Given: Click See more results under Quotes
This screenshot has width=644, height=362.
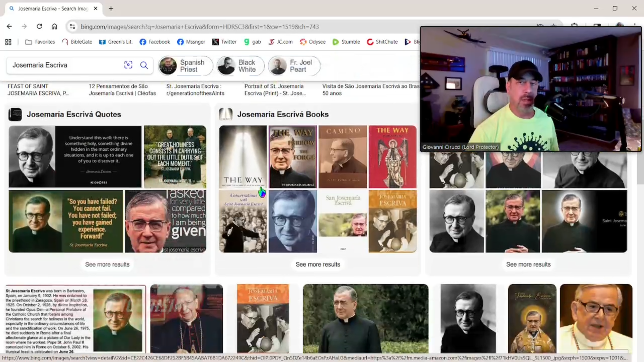Looking at the screenshot, I should click(x=107, y=264).
